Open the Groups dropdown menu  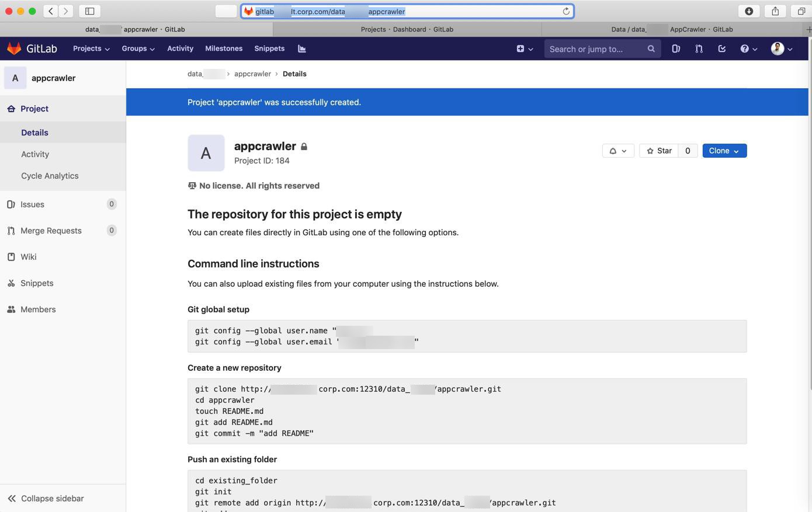tap(138, 49)
